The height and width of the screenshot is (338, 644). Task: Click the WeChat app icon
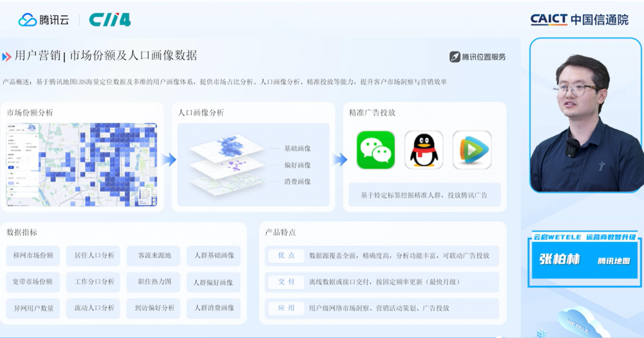(375, 150)
